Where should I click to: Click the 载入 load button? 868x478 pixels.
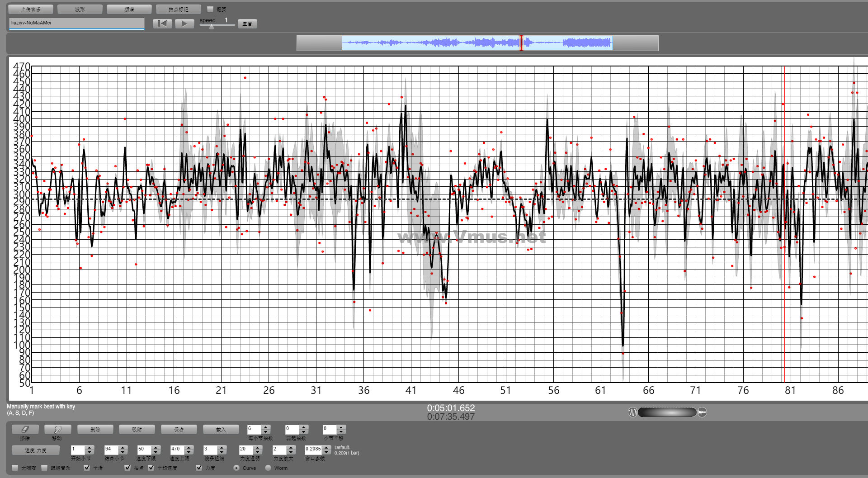221,429
